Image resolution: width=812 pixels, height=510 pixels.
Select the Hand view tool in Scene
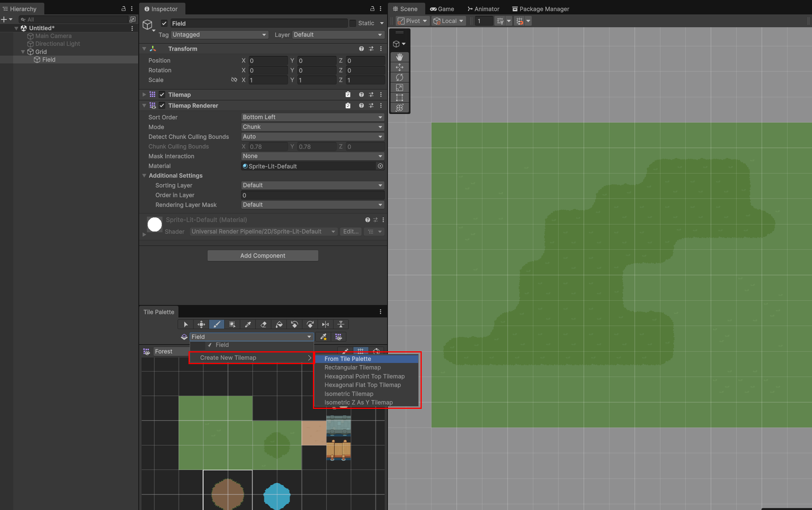point(399,57)
